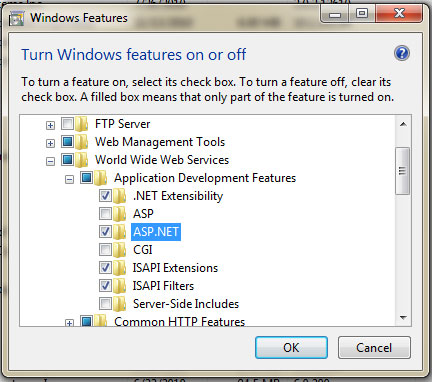The image size is (432, 382).
Task: Select the CGI label
Action: click(143, 250)
